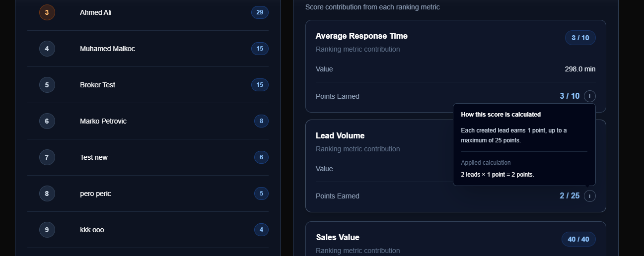This screenshot has width=644, height=256.
Task: Click score 15 badge for Muhamed Malkoc
Action: (260, 49)
